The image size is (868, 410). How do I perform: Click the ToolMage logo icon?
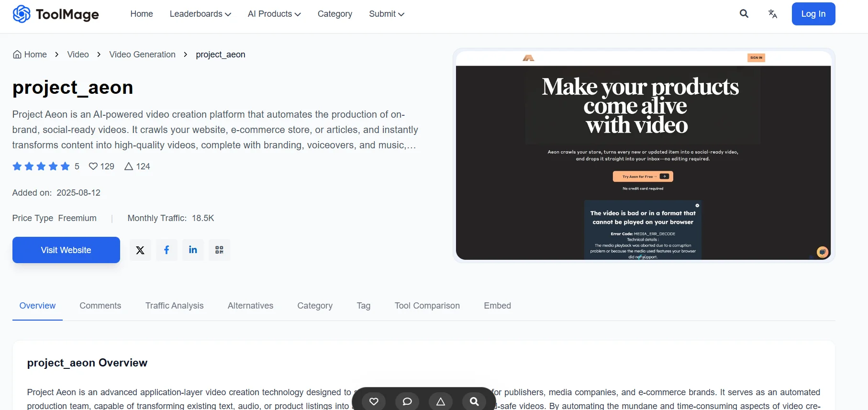(22, 14)
